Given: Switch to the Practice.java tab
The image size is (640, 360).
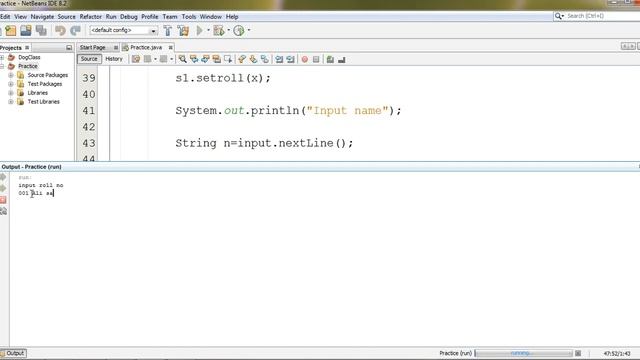Looking at the screenshot, I should click(146, 47).
